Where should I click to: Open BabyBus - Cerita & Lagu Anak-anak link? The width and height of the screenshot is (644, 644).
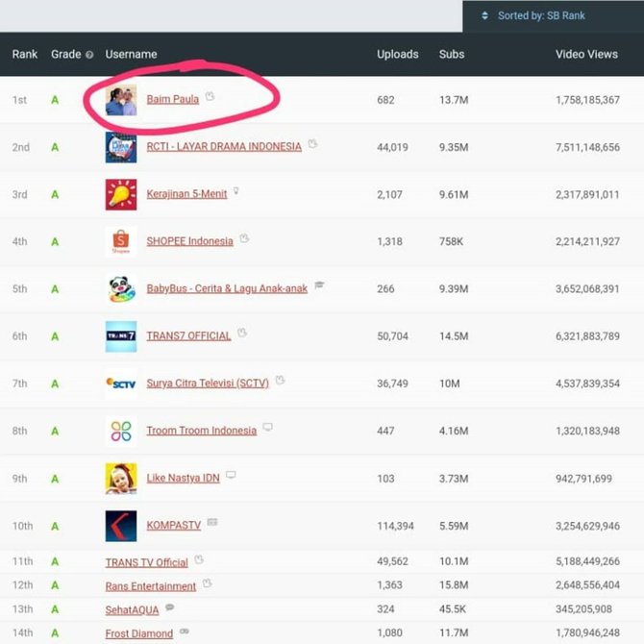click(227, 288)
